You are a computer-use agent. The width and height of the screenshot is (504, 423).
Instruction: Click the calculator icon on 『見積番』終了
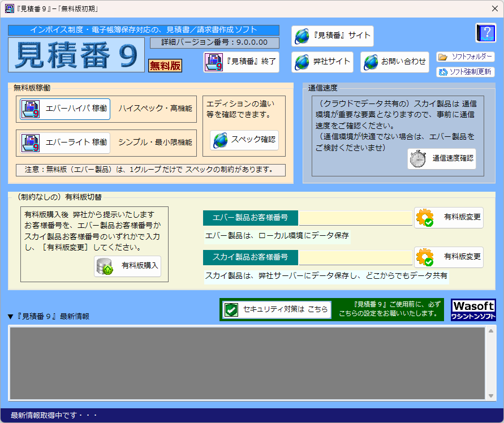214,62
